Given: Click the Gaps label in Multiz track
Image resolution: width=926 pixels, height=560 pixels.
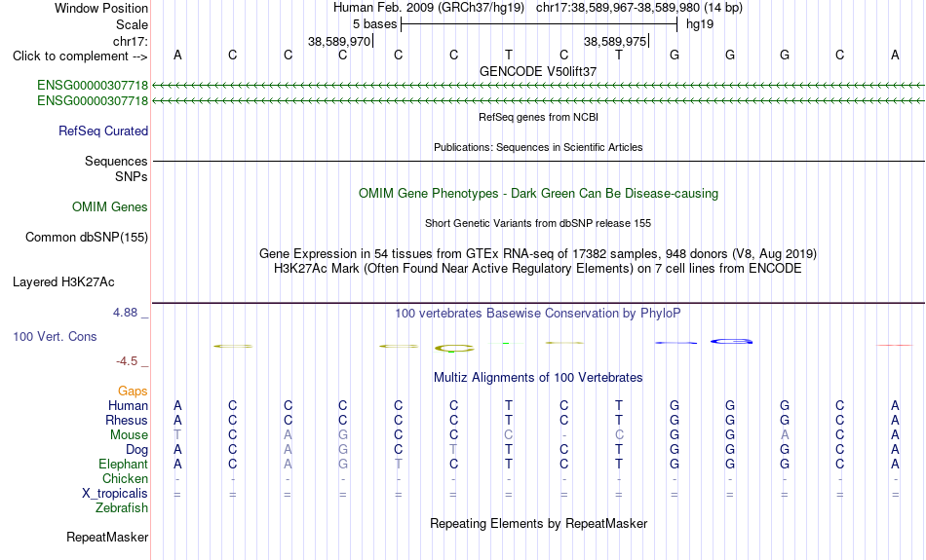Looking at the screenshot, I should [x=133, y=392].
